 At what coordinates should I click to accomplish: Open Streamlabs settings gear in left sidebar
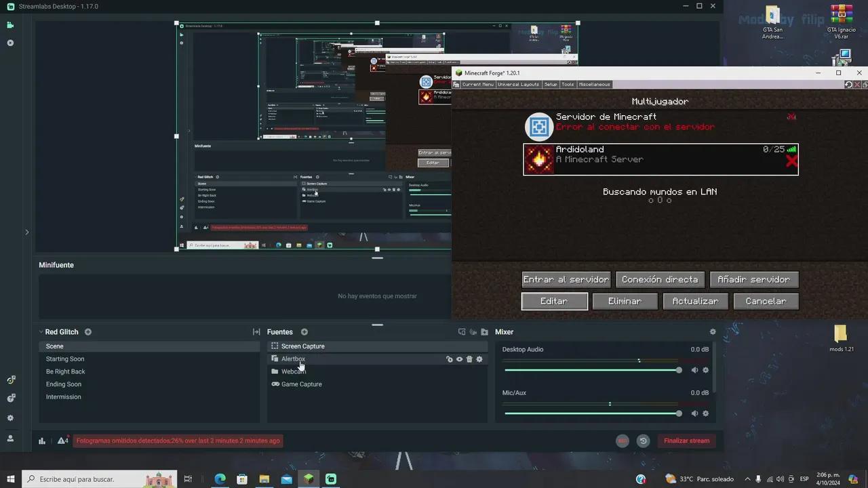10,418
